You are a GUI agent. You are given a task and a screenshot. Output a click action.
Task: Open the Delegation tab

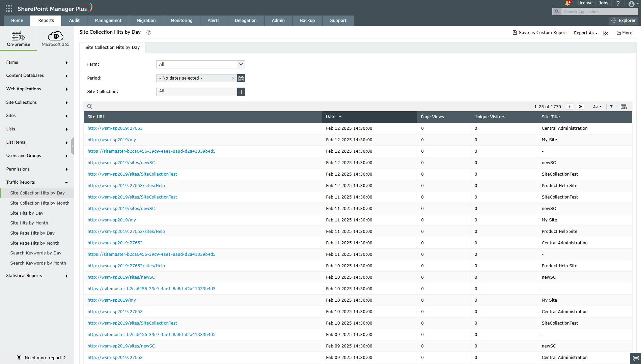pos(246,21)
